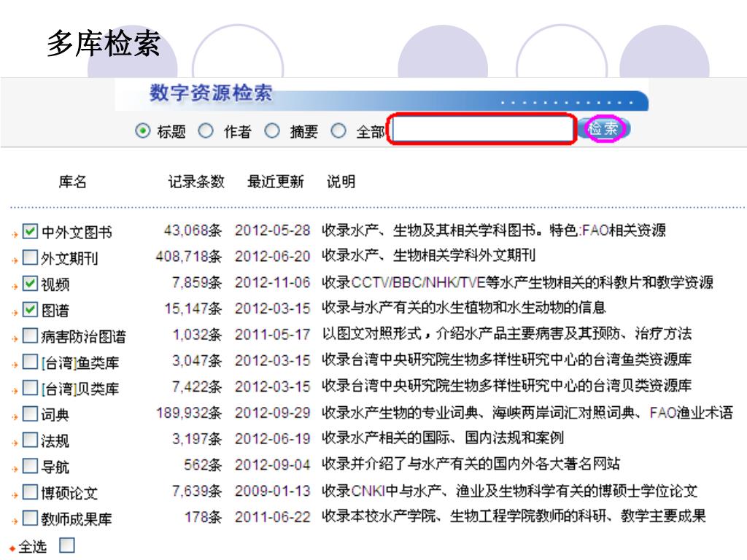Click the 178条 record count
747x560 pixels.
tap(203, 517)
